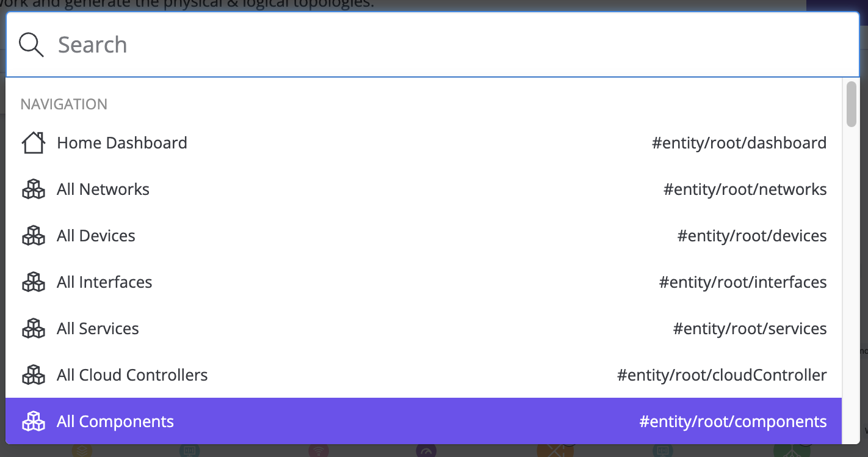
Task: Select the All Interfaces entity icon
Action: (x=34, y=282)
